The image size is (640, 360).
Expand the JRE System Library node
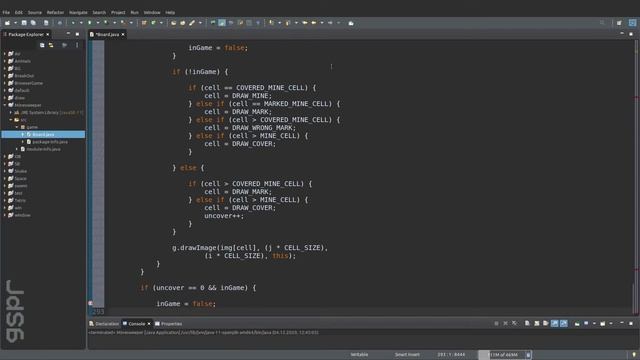pyautogui.click(x=11, y=112)
